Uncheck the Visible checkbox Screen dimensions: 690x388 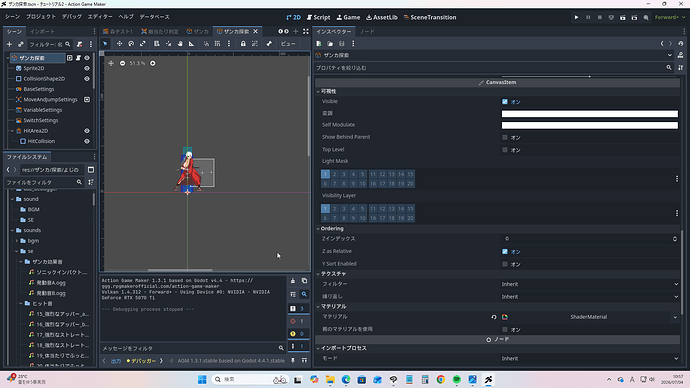pyautogui.click(x=505, y=102)
